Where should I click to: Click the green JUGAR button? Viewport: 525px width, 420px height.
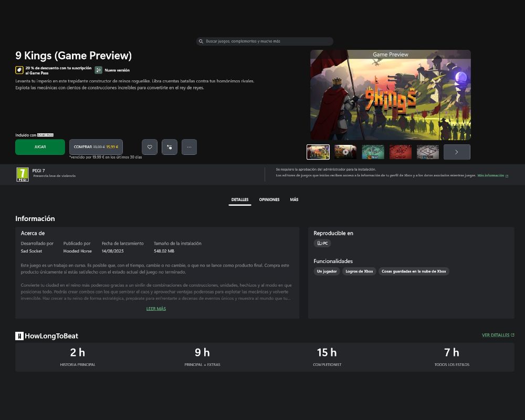(x=40, y=147)
